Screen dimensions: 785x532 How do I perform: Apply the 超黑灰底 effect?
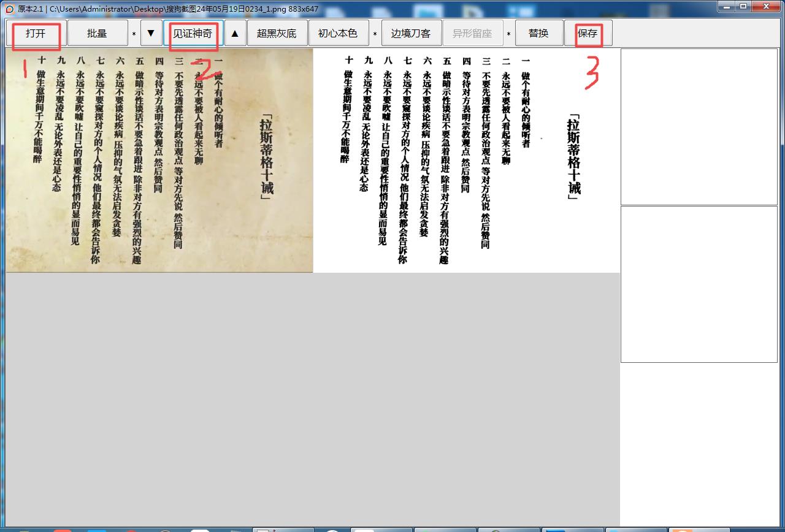[277, 32]
